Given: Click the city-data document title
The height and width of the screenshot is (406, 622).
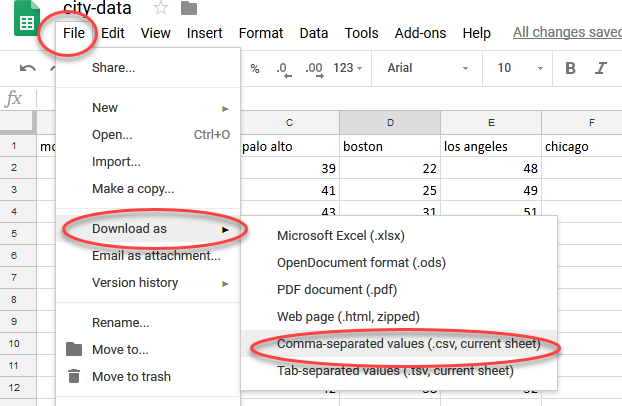Looking at the screenshot, I should tap(97, 8).
